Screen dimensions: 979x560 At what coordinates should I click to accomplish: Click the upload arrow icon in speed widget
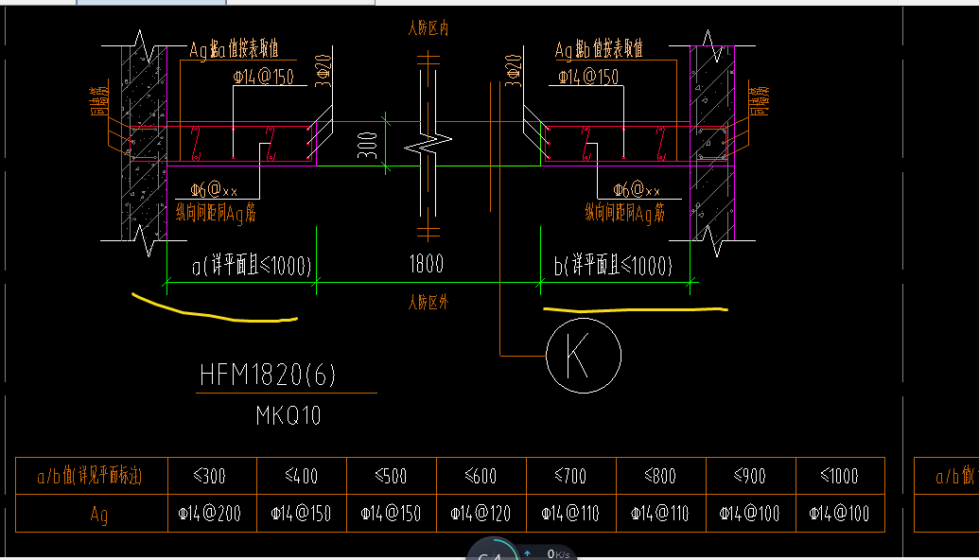(x=528, y=553)
